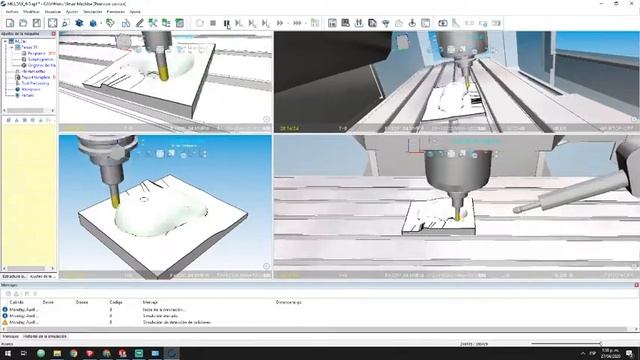The image size is (640, 360).
Task: Click the green tag icon in toolbar
Action: (110, 23)
